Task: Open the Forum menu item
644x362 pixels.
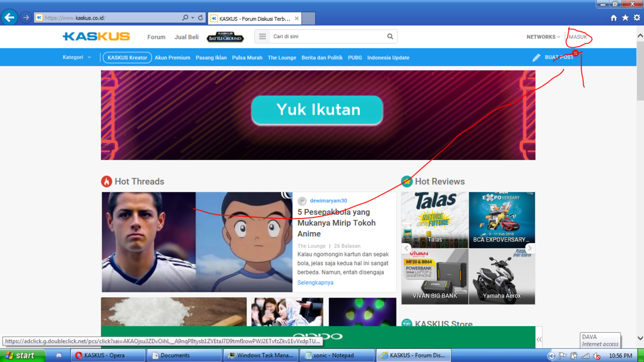Action: [x=156, y=37]
